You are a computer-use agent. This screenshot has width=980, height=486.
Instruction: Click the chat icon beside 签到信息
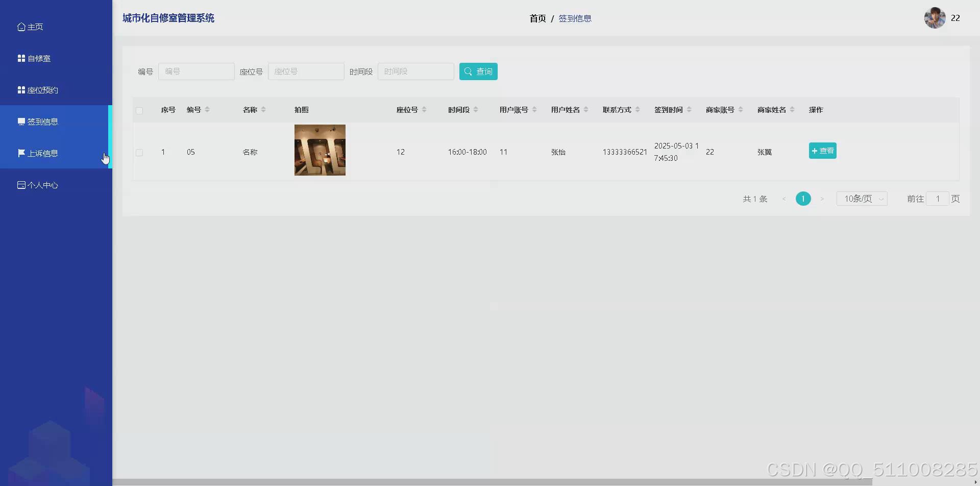point(21,121)
